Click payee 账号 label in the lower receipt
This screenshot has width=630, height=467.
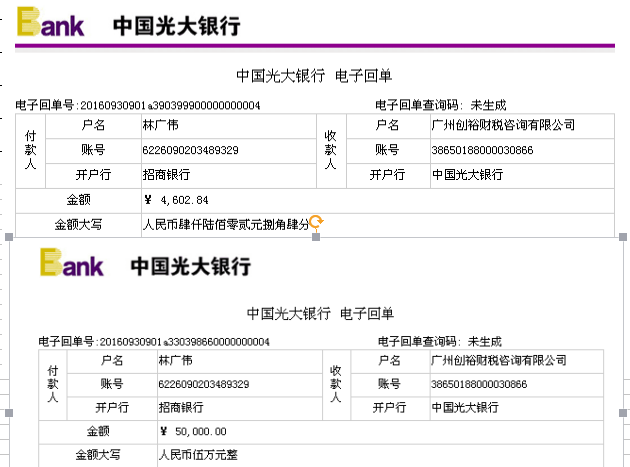point(389,384)
